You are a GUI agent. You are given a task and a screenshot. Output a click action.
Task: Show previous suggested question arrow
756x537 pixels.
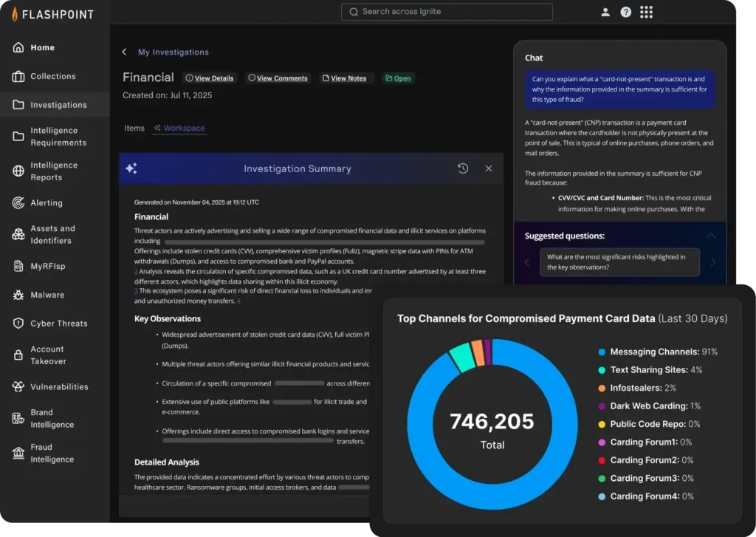click(527, 262)
